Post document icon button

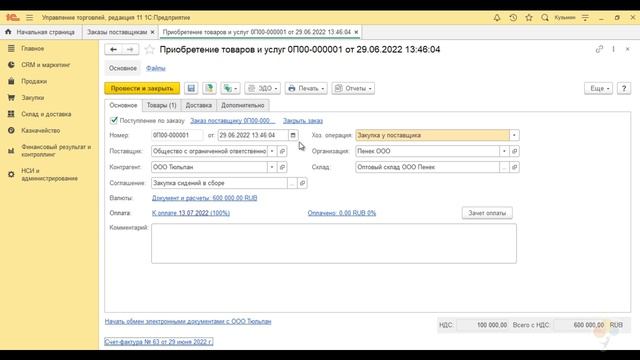coord(209,89)
